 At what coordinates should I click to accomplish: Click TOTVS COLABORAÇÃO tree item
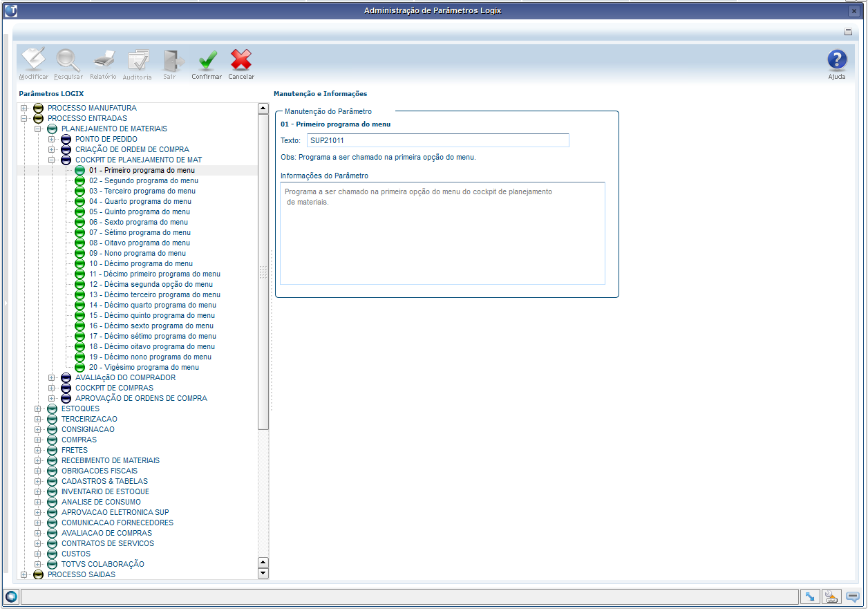(x=102, y=565)
